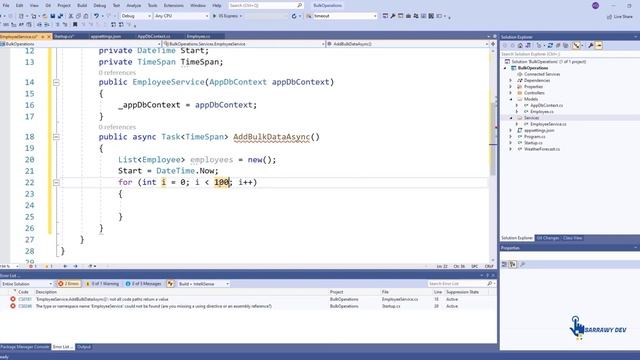
Task: Toggle the 2 Errors filter button
Action: (x=69, y=284)
